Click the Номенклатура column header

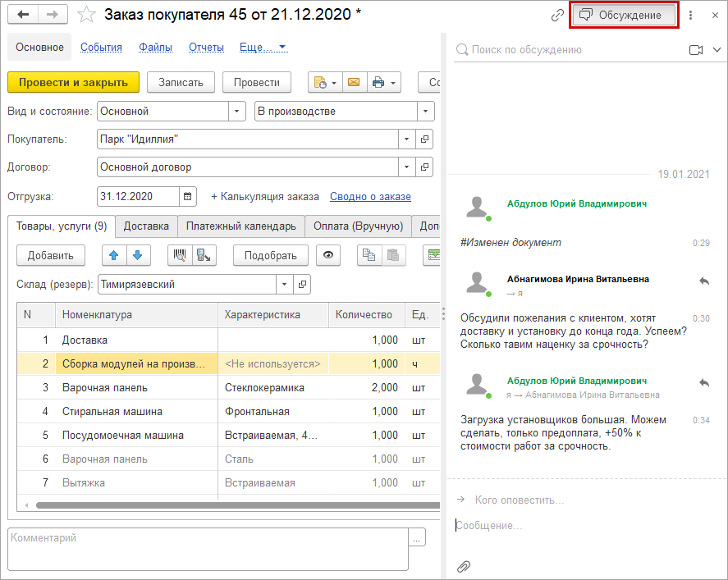tap(136, 314)
